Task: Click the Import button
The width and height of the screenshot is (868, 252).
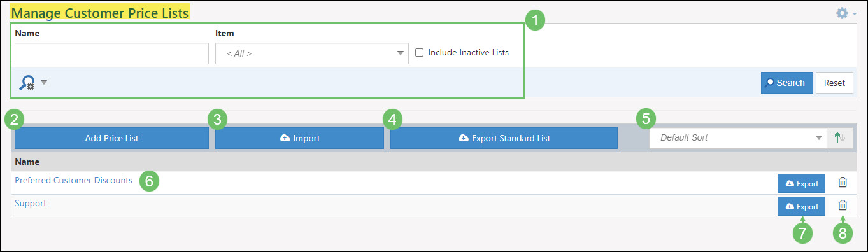Action: tap(299, 138)
